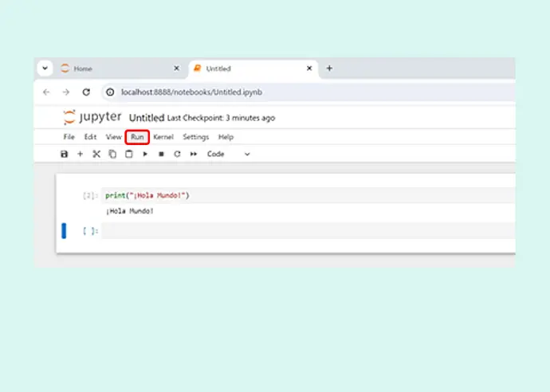Image resolution: width=550 pixels, height=392 pixels.
Task: Select the ¡Hola Mundo! output text
Action: click(130, 211)
